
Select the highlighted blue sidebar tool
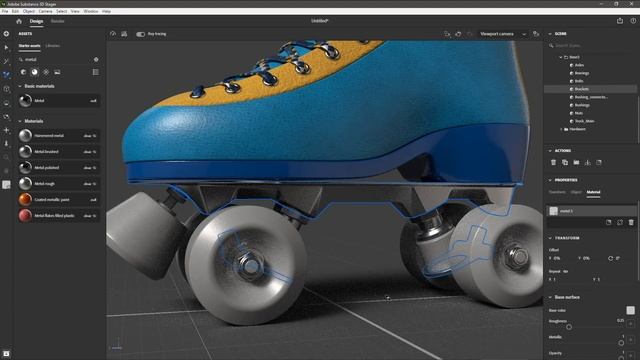pos(6,75)
